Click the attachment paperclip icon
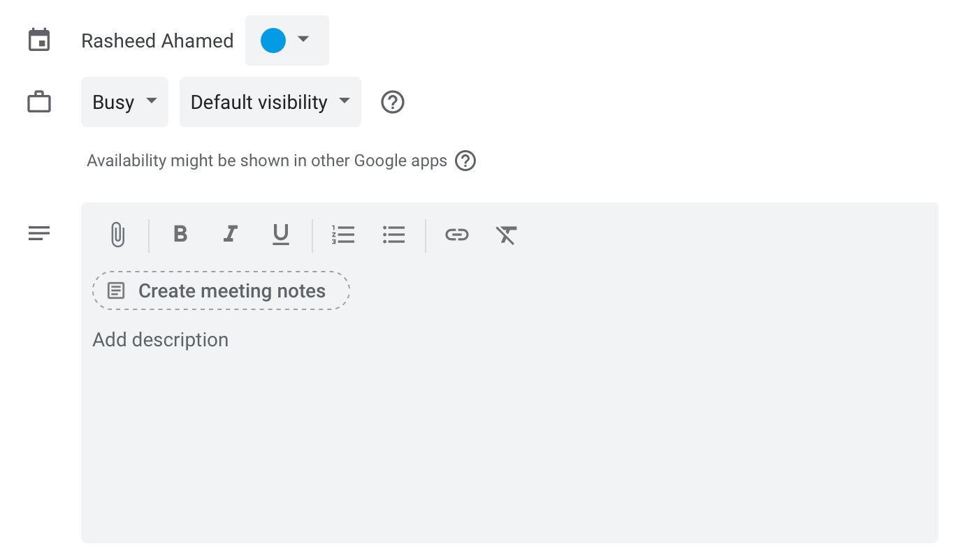The height and width of the screenshot is (560, 956). [x=117, y=235]
